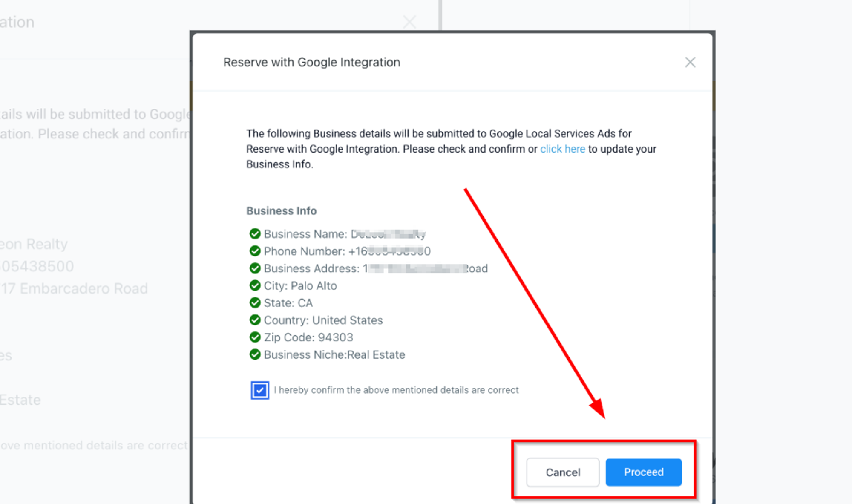The height and width of the screenshot is (504, 852).
Task: Click the 'I hereby confirm' label text
Action: coord(396,390)
